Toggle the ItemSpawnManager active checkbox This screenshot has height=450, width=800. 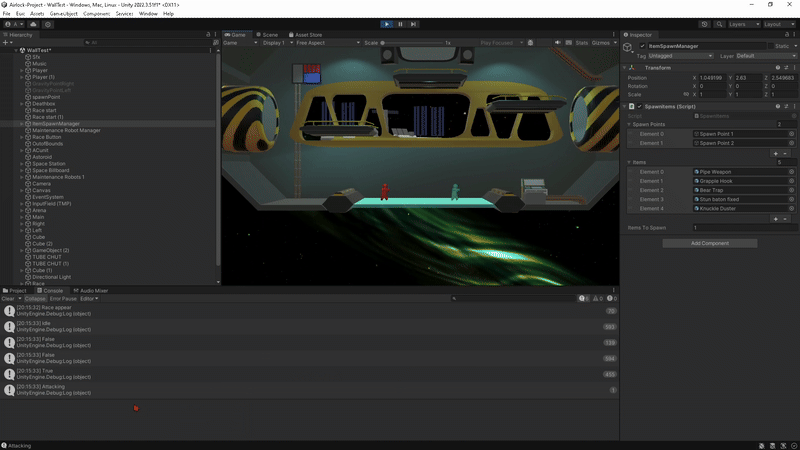tap(642, 46)
